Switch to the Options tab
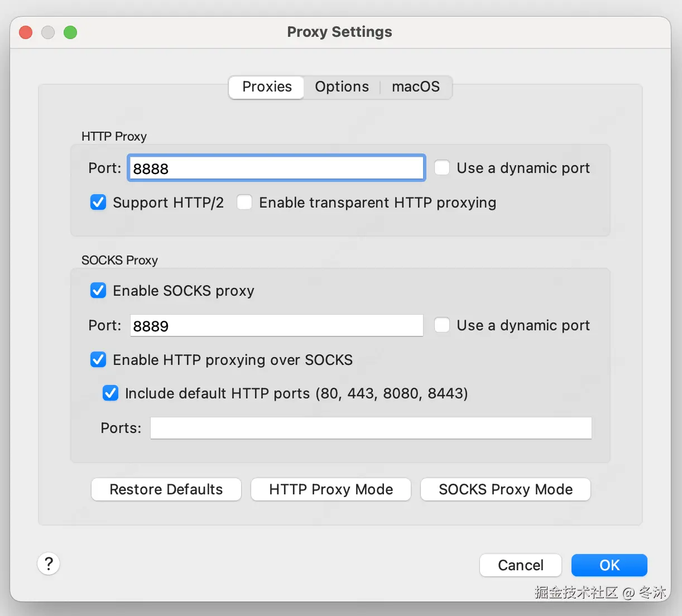Image resolution: width=682 pixels, height=616 pixels. (342, 87)
